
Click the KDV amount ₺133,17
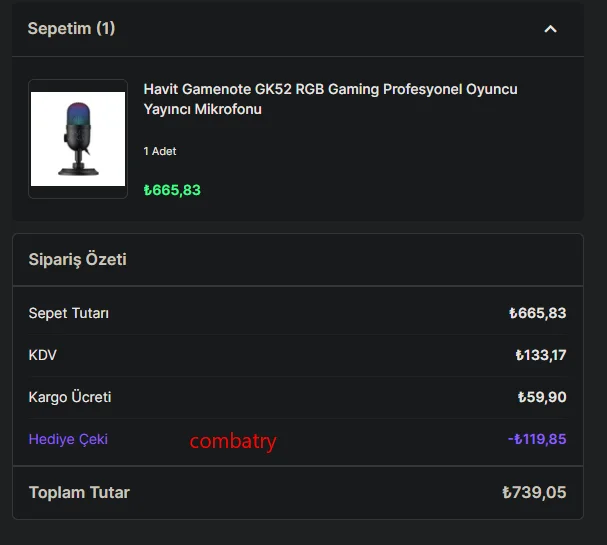[x=541, y=355]
